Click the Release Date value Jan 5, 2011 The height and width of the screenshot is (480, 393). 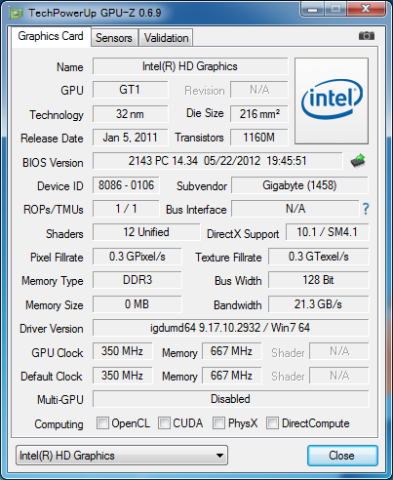pyautogui.click(x=130, y=137)
